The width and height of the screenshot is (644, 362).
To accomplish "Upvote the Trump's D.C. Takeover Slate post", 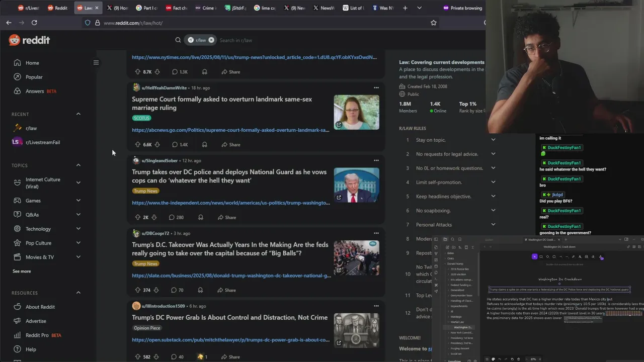I will [137, 290].
